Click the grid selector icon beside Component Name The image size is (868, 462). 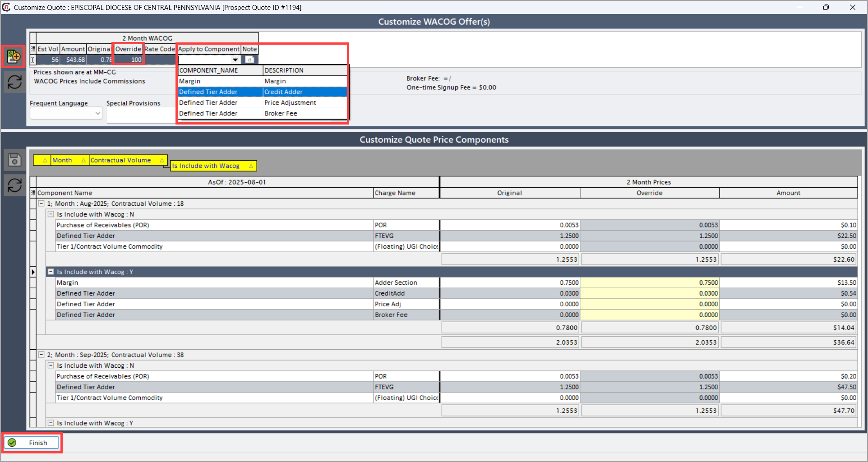pyautogui.click(x=33, y=193)
